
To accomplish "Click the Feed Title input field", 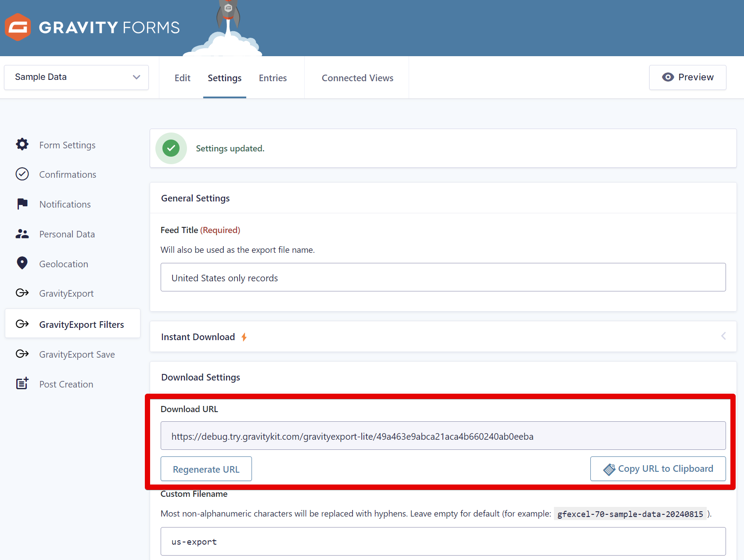I will pyautogui.click(x=443, y=277).
